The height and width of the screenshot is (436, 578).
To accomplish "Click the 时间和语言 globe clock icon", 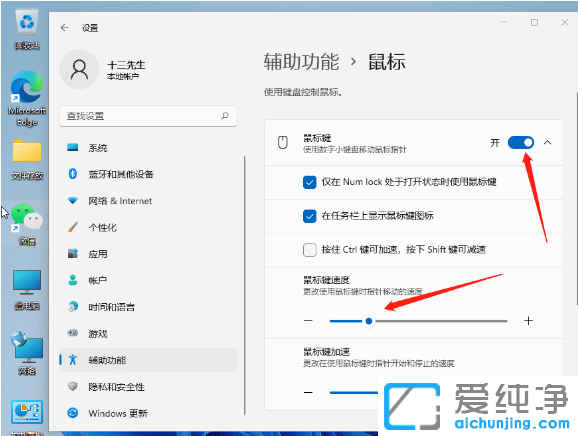I will point(73,307).
